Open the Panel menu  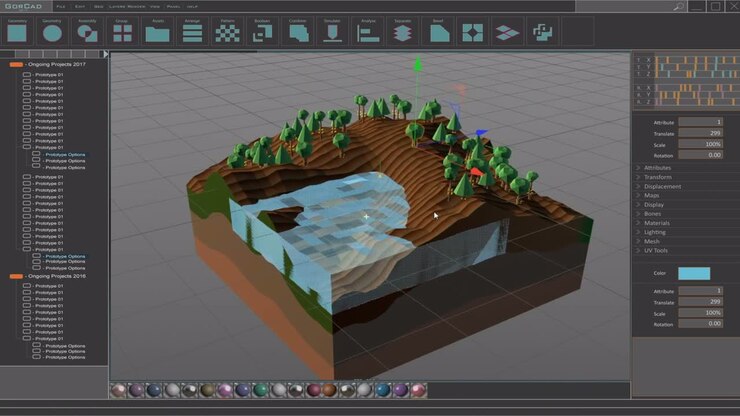pyautogui.click(x=173, y=7)
